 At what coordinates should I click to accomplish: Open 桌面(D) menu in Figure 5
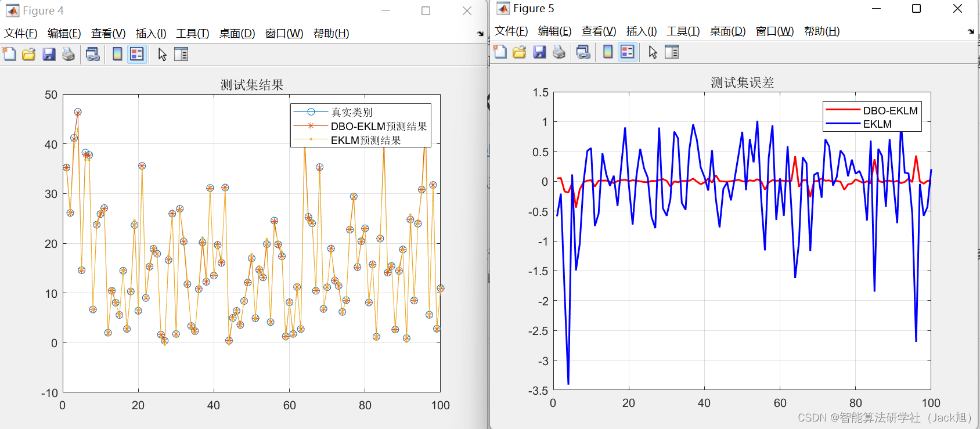point(727,31)
